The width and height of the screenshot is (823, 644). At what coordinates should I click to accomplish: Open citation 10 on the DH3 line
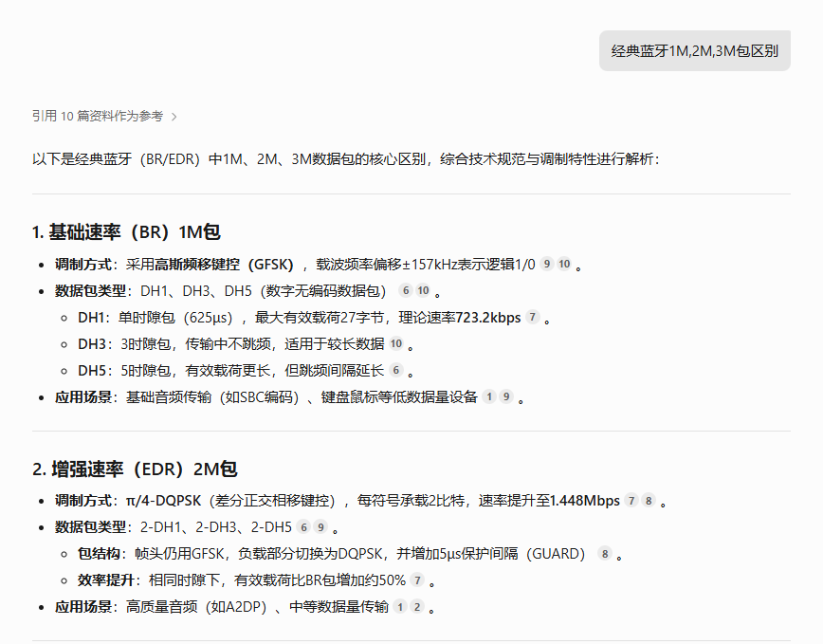396,343
